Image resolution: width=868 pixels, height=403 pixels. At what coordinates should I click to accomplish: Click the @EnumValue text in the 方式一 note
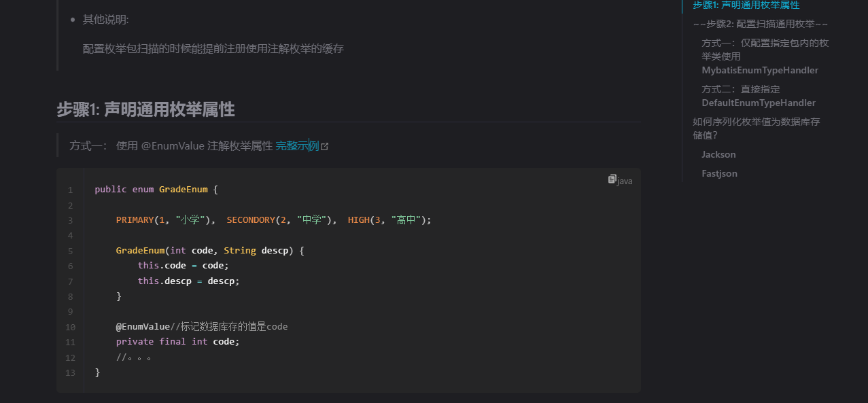pos(172,145)
